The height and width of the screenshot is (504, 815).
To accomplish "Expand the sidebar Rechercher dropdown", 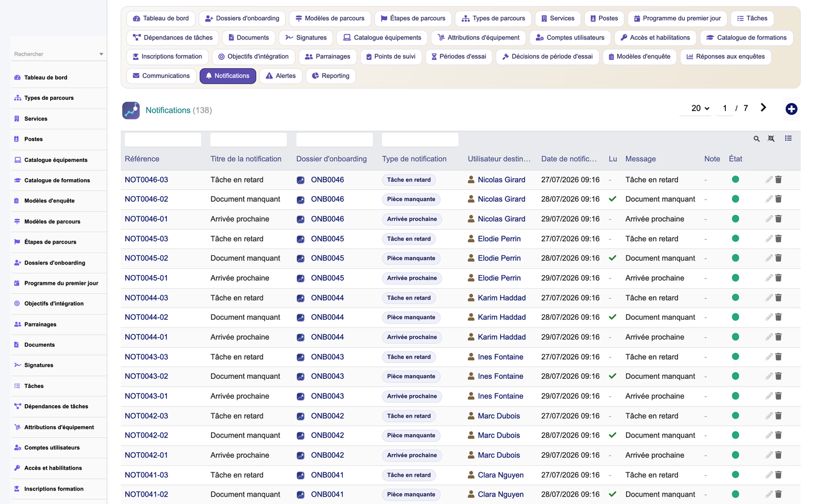I will coord(102,54).
